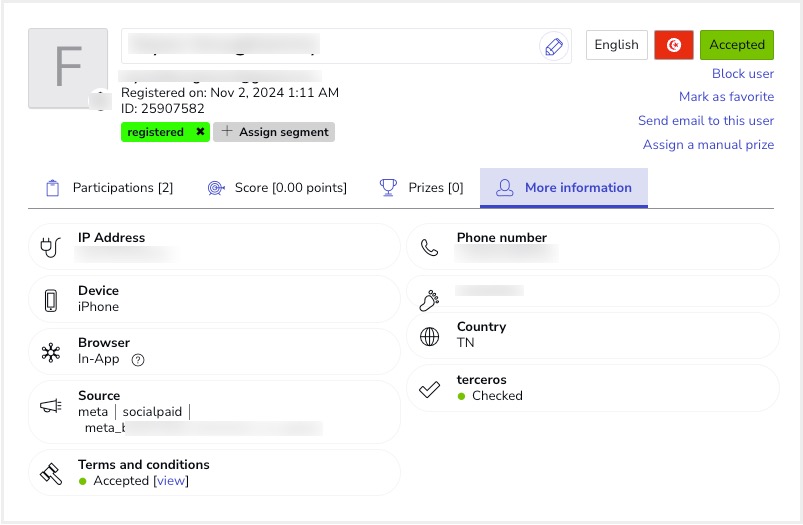Remove the registered segment via its X
Screen dimensions: 803x525
tap(200, 132)
